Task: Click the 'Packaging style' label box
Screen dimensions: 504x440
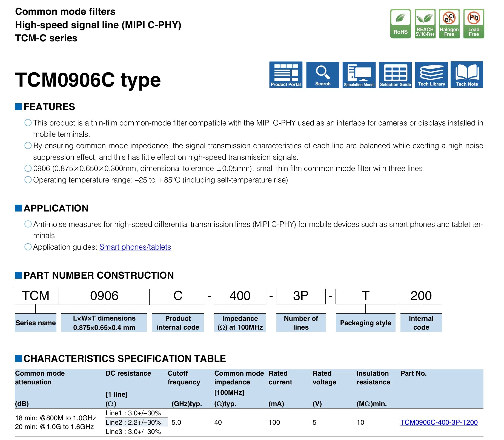Action: coord(366,323)
